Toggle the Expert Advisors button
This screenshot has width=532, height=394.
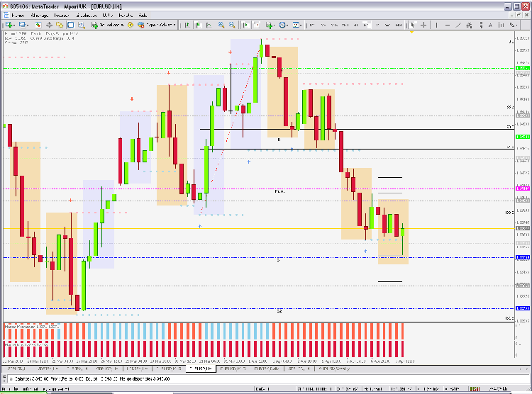157,25
